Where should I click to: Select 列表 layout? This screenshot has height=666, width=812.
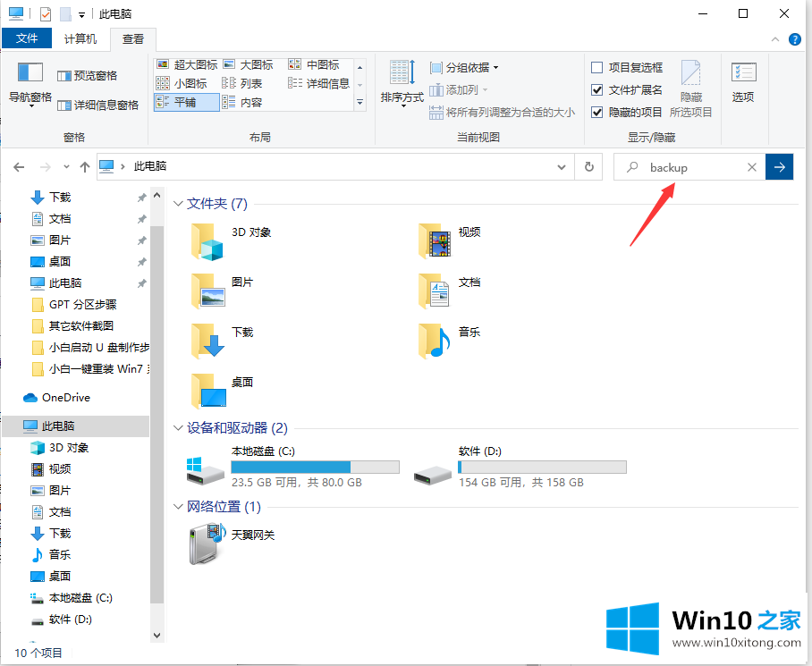click(241, 83)
